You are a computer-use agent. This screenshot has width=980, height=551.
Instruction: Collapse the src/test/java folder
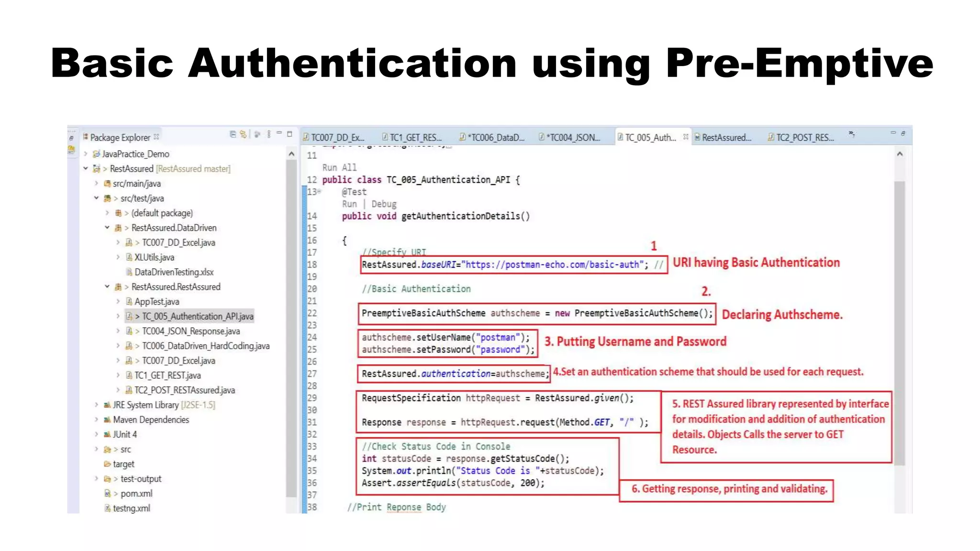tap(96, 198)
